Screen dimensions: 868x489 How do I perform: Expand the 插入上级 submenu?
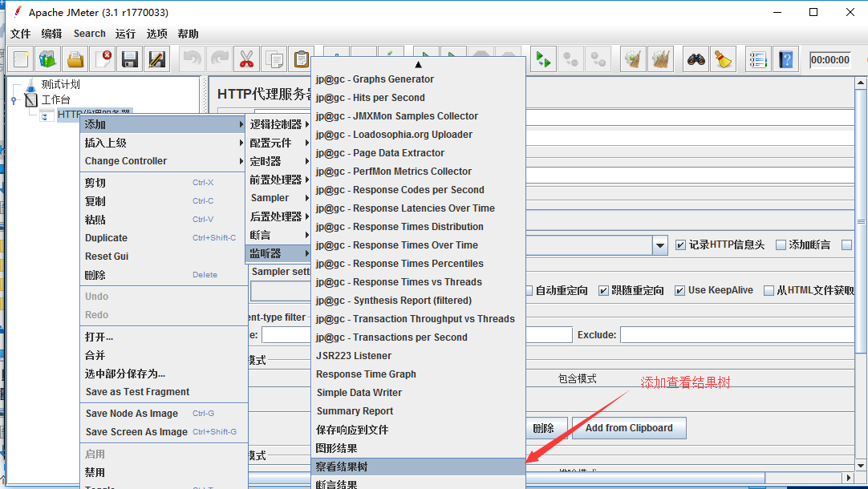point(163,143)
